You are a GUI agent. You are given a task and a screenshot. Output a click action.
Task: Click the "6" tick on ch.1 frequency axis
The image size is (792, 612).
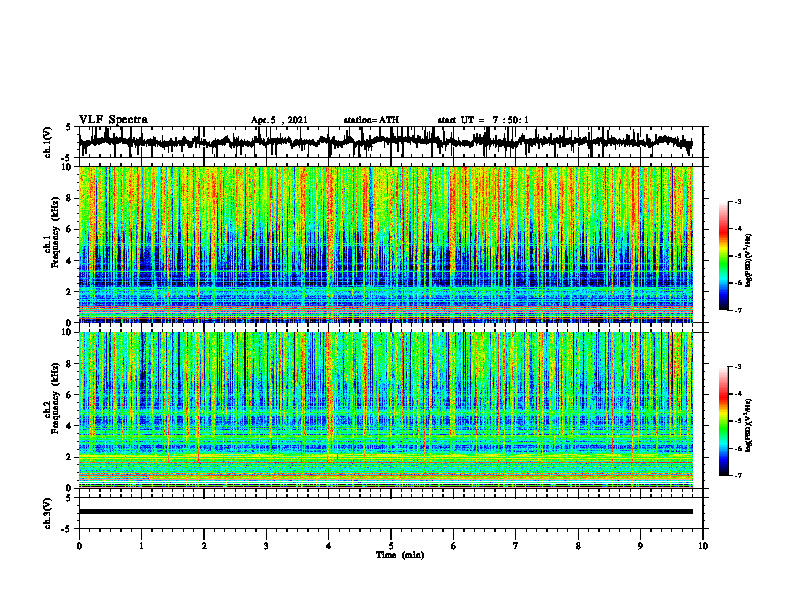tap(71, 229)
